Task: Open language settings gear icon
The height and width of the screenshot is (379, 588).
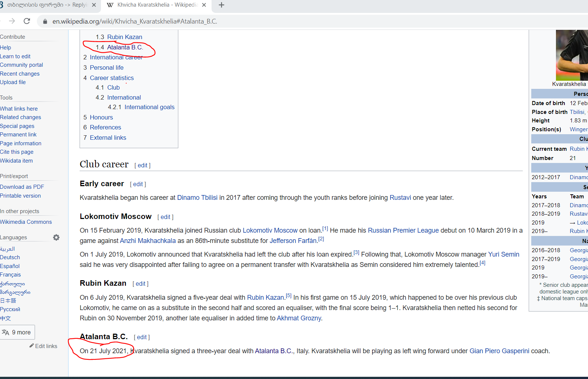Action: 56,237
